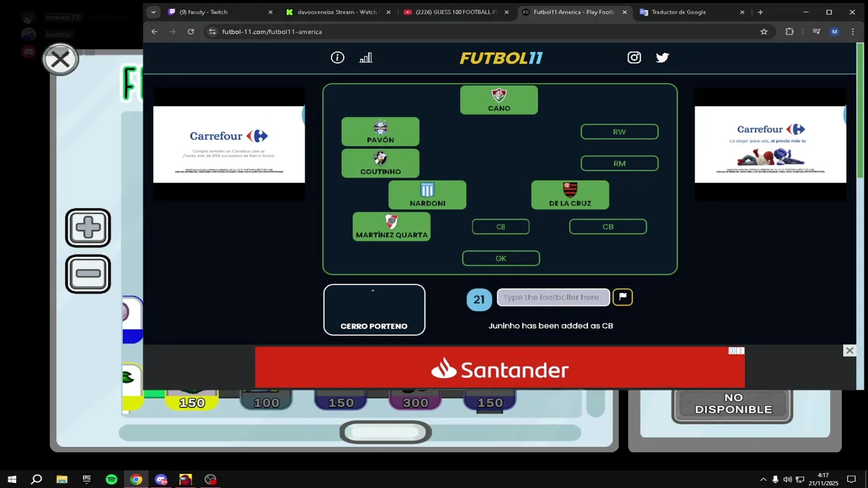This screenshot has height=488, width=868.
Task: Open Discord from the taskbar
Action: (161, 479)
